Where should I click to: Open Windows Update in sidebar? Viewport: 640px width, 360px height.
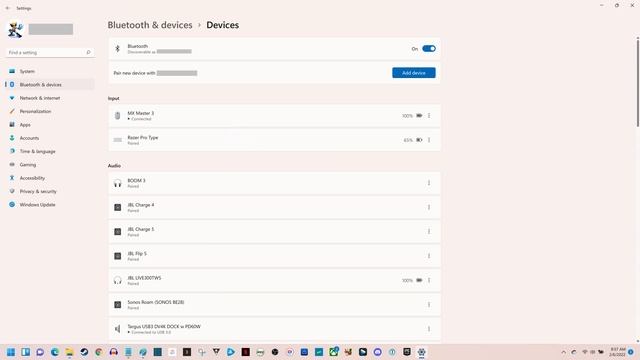(x=49, y=204)
